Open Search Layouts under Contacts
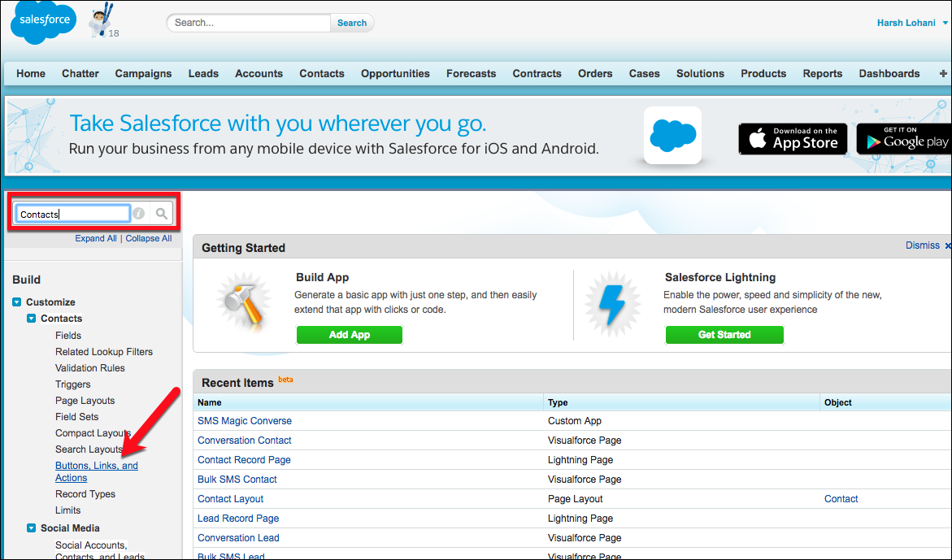952x560 pixels. [x=89, y=449]
